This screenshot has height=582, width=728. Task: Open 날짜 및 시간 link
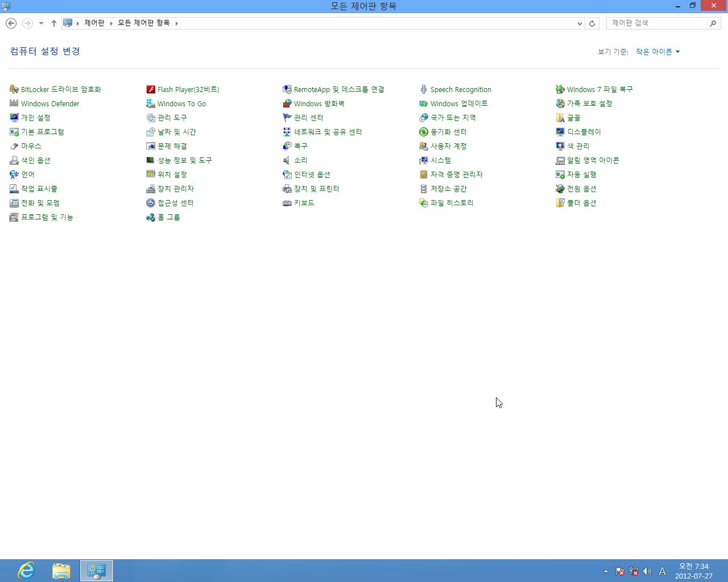coord(177,132)
